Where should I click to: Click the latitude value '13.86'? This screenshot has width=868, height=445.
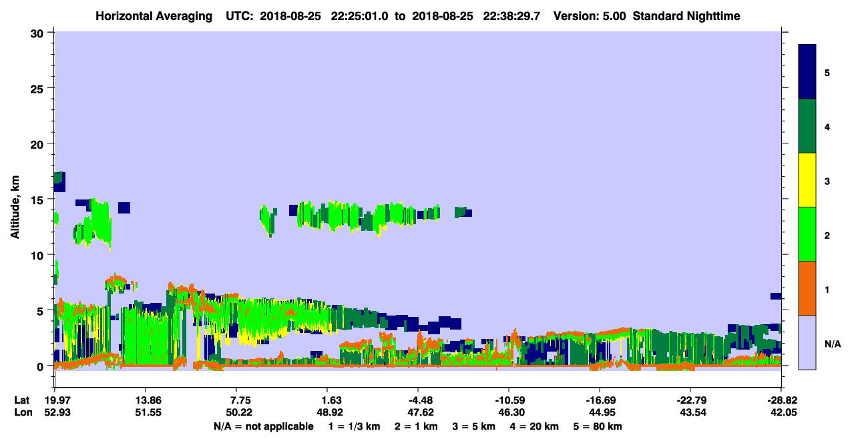[x=146, y=400]
